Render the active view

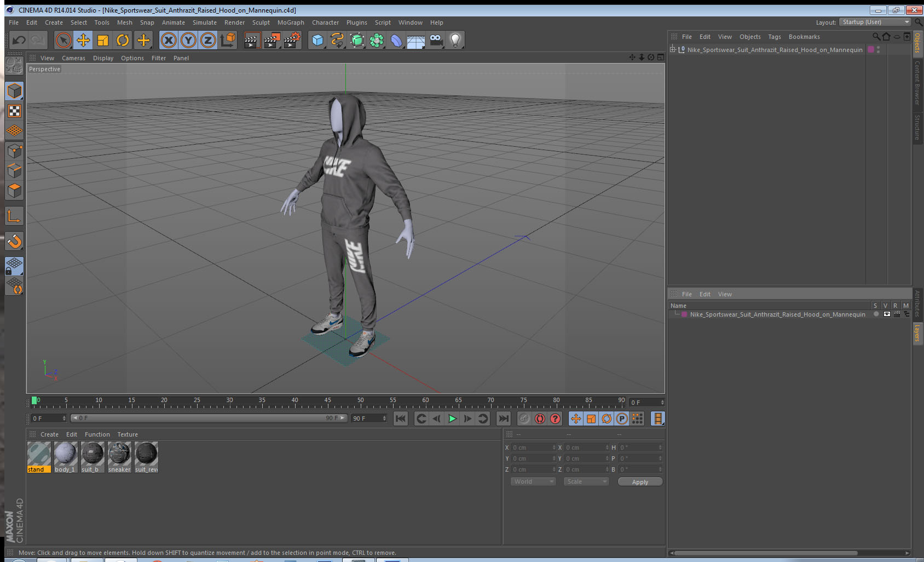coord(251,40)
